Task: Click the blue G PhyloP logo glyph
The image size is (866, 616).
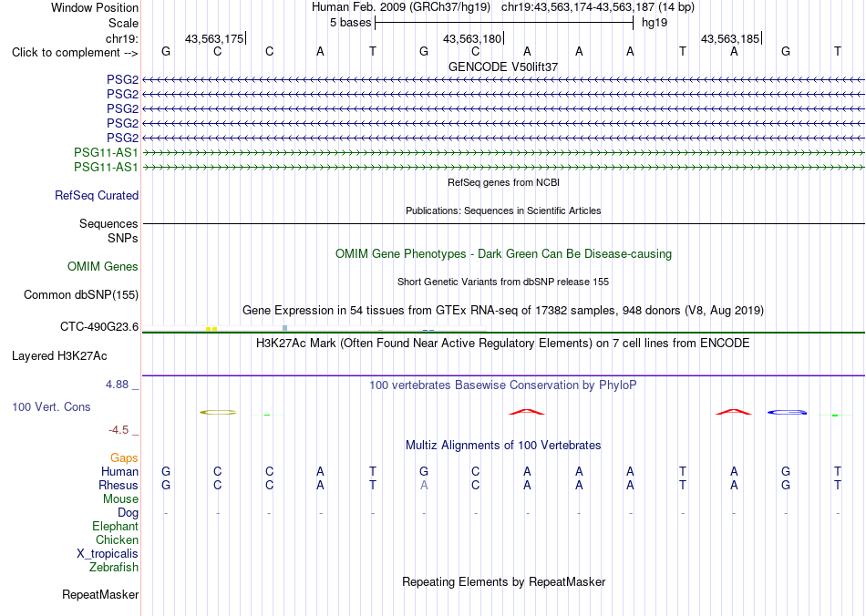Action: (787, 412)
